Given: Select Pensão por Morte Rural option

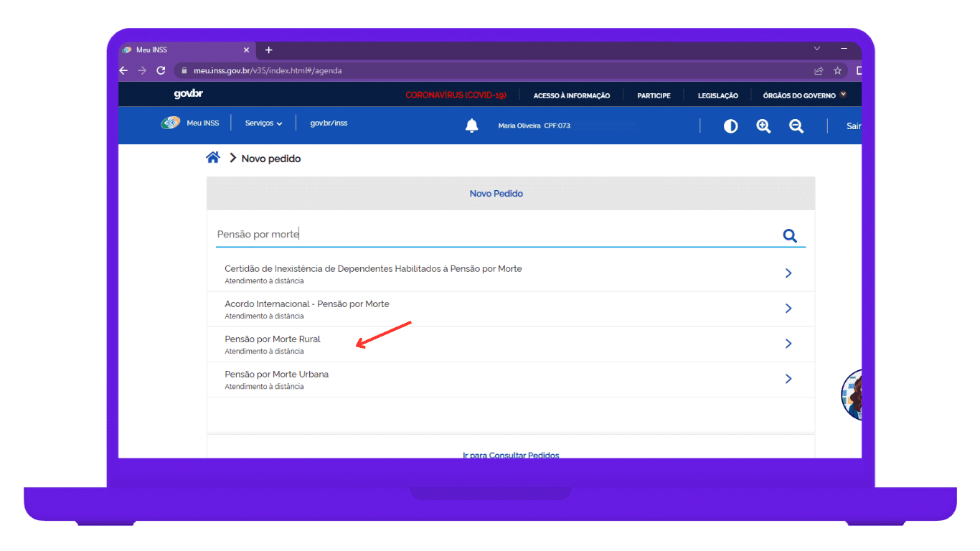Looking at the screenshot, I should coord(273,339).
